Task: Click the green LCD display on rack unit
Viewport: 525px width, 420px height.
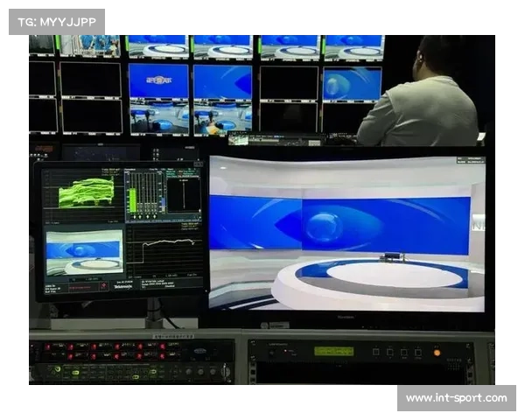Action: click(333, 351)
